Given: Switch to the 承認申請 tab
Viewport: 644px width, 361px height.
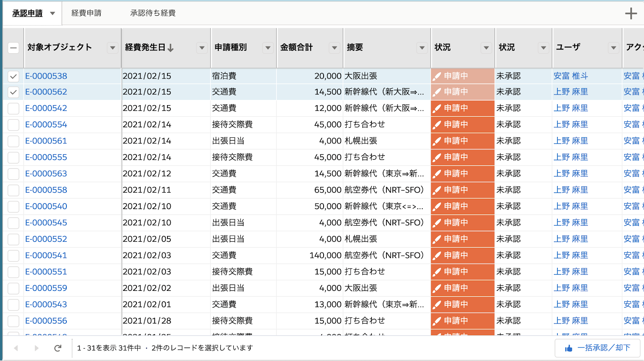Looking at the screenshot, I should click(27, 13).
